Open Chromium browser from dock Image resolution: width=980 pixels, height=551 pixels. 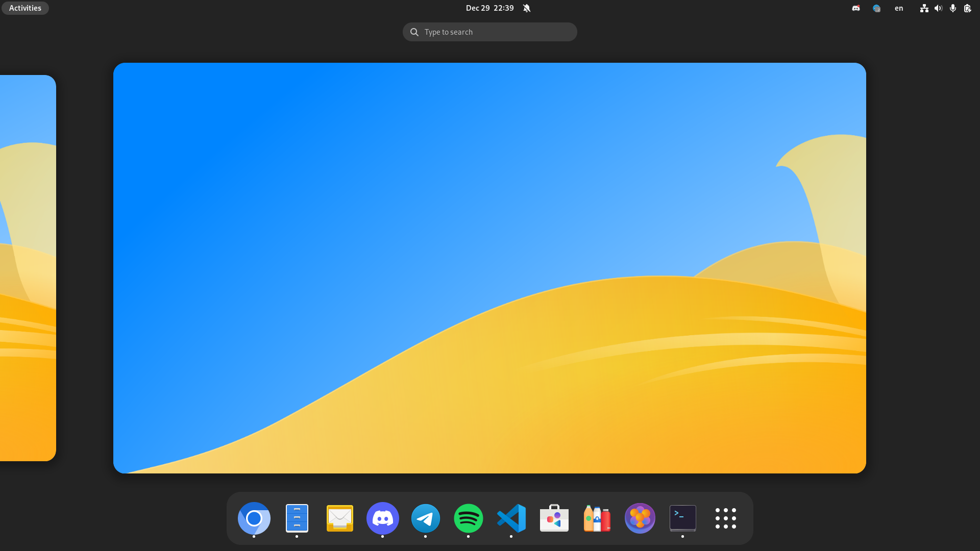254,518
